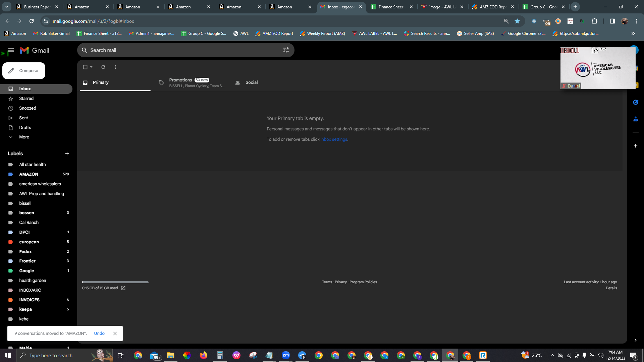Open the Windows notification center icon
644x362 pixels.
tap(634, 355)
